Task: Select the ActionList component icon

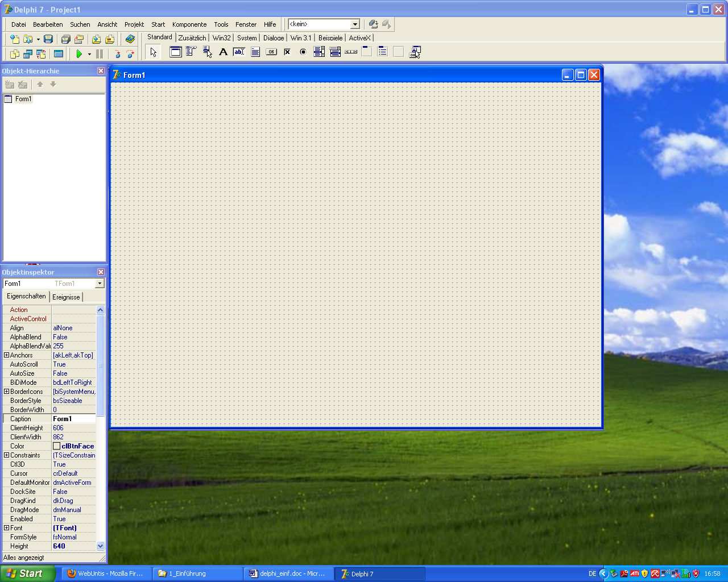Action: click(415, 52)
